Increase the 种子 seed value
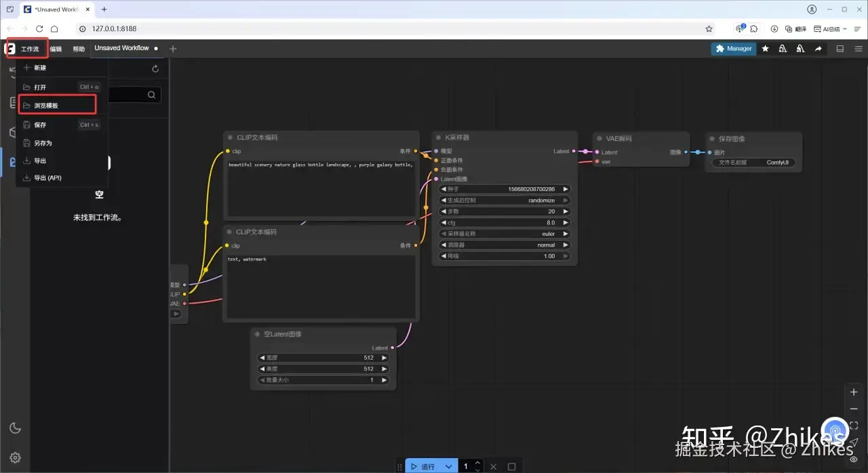The width and height of the screenshot is (868, 473). (x=566, y=189)
